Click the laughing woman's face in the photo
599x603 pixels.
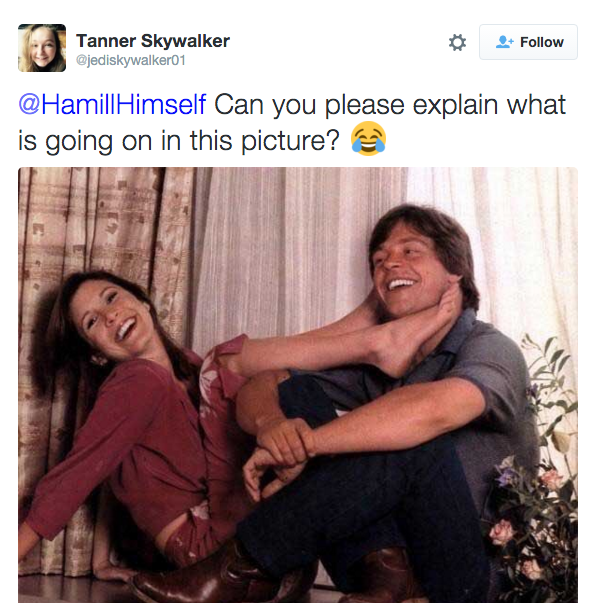click(x=111, y=319)
